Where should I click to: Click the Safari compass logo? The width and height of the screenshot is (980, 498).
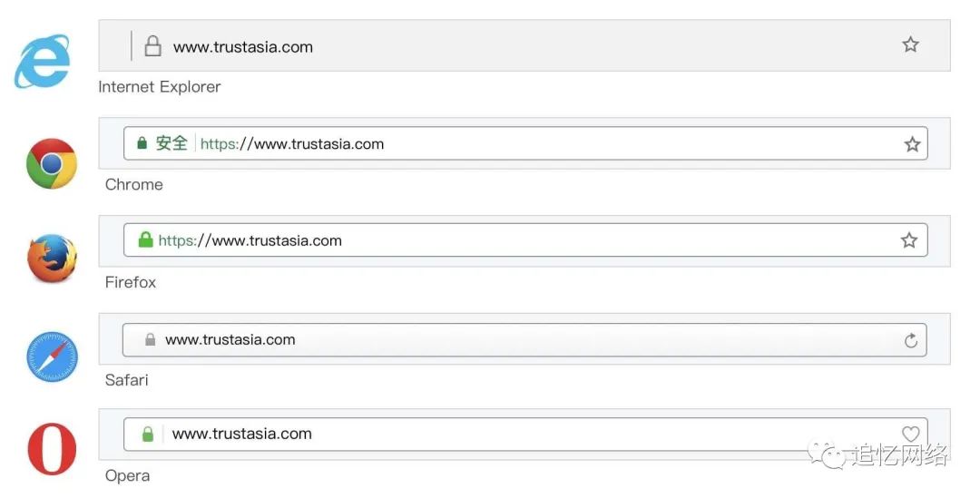click(x=52, y=356)
